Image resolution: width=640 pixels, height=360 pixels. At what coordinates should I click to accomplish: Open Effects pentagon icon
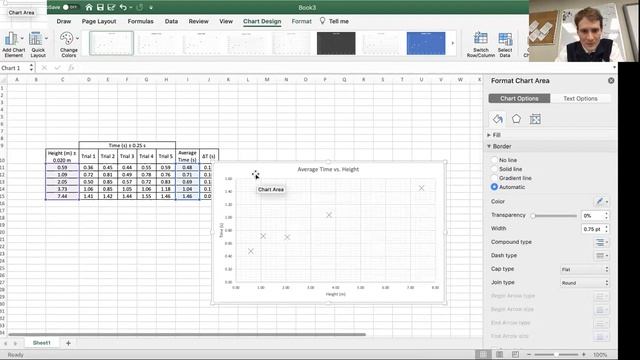coord(516,119)
